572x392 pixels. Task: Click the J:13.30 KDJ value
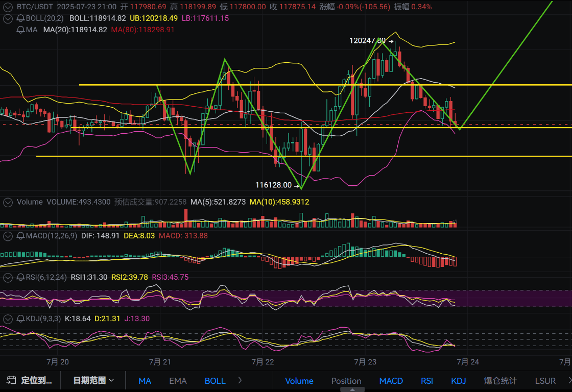coord(137,318)
